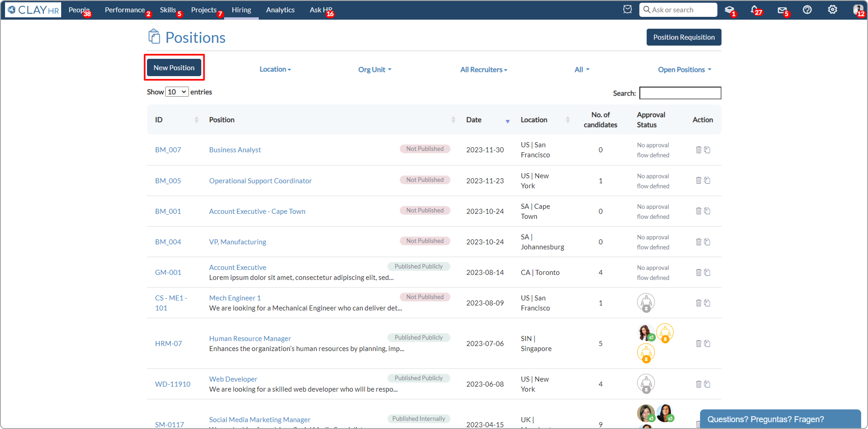Delete the Business Analyst position via trash icon
Image resolution: width=868 pixels, height=429 pixels.
pos(698,150)
